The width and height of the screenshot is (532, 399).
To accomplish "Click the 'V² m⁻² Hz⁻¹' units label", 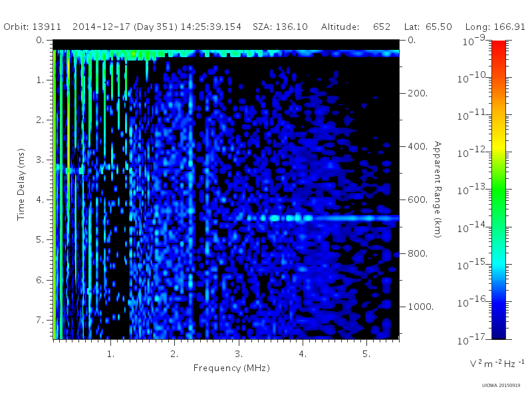I will (497, 364).
